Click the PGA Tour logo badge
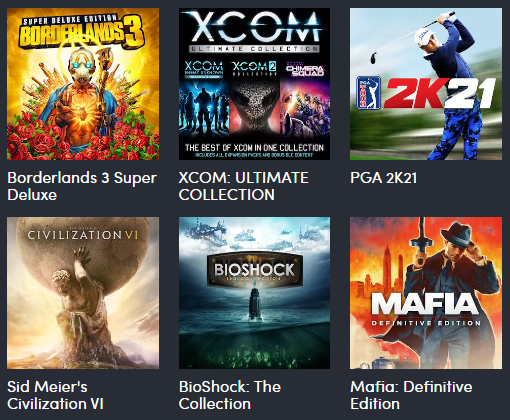This screenshot has height=420, width=510. [369, 93]
